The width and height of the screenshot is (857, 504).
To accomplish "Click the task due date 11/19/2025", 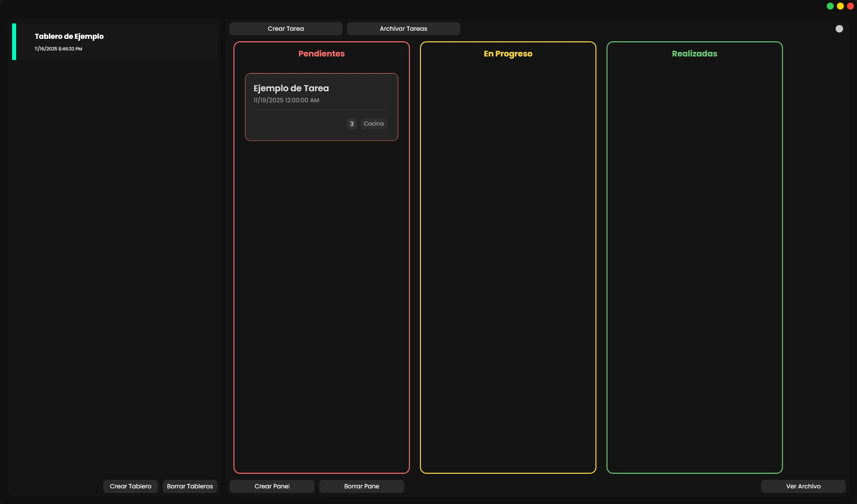I will pyautogui.click(x=286, y=100).
